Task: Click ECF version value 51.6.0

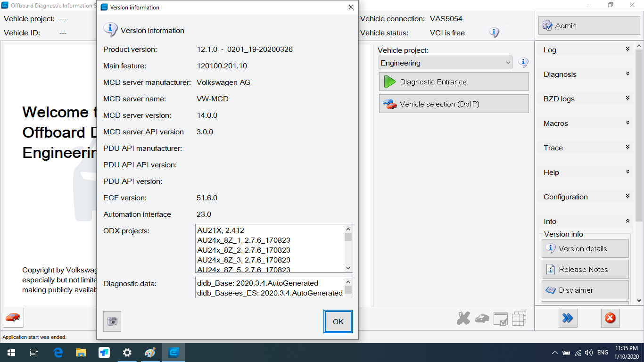Action: tap(207, 198)
